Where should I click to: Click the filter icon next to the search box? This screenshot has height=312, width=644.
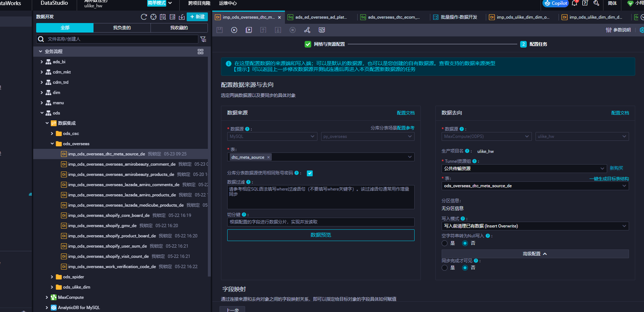pos(203,39)
